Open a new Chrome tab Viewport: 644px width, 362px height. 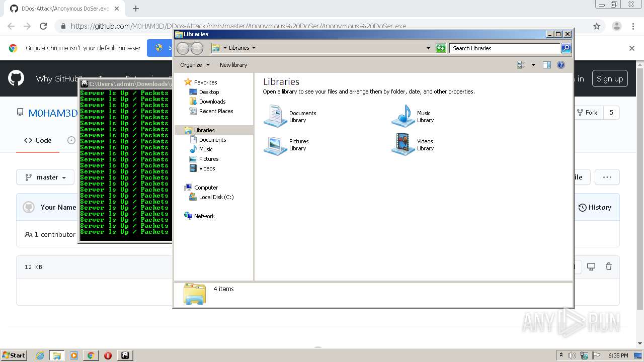pyautogui.click(x=136, y=9)
